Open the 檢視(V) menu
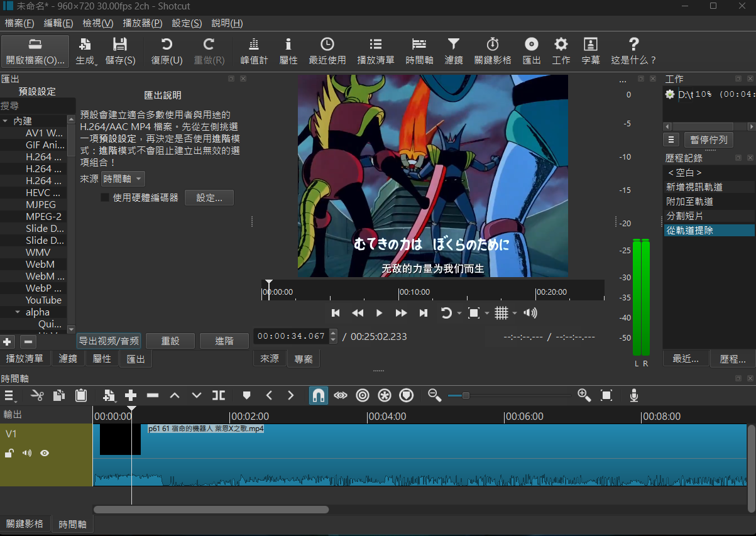The height and width of the screenshot is (536, 756). 98,23
